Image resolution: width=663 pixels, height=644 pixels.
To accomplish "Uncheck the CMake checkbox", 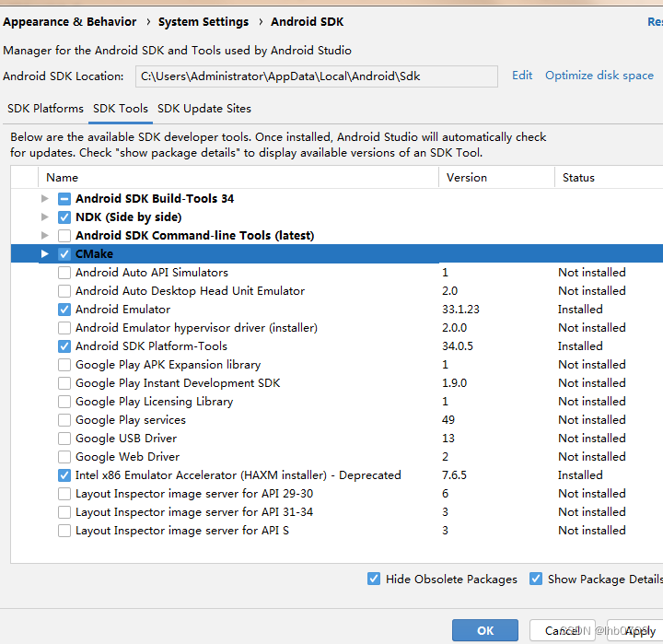I will 64,254.
